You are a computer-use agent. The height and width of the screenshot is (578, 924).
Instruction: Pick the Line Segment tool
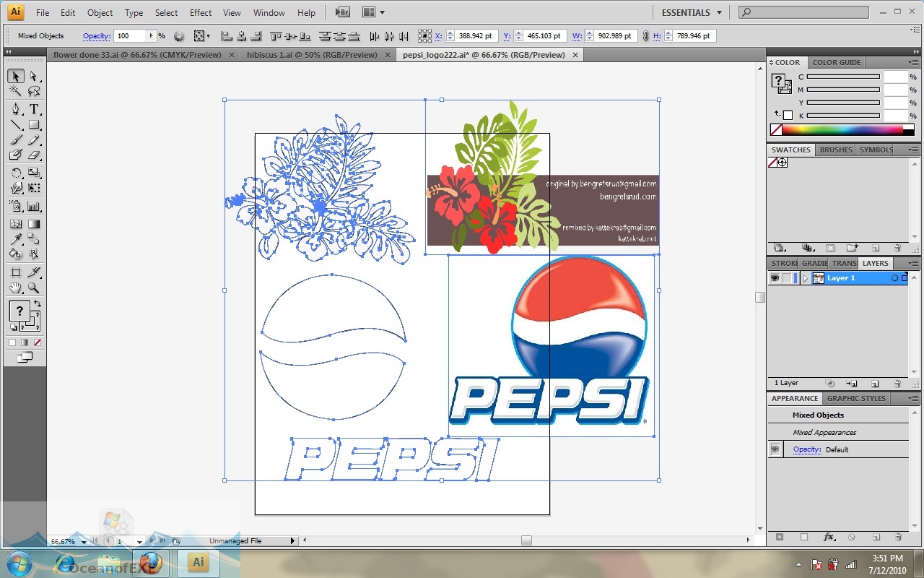click(15, 124)
